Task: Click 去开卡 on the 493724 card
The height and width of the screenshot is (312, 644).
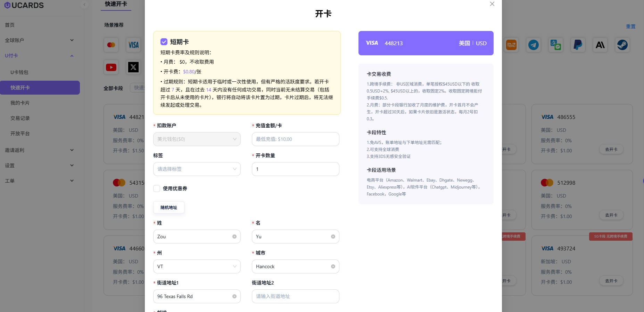Action: [611, 281]
